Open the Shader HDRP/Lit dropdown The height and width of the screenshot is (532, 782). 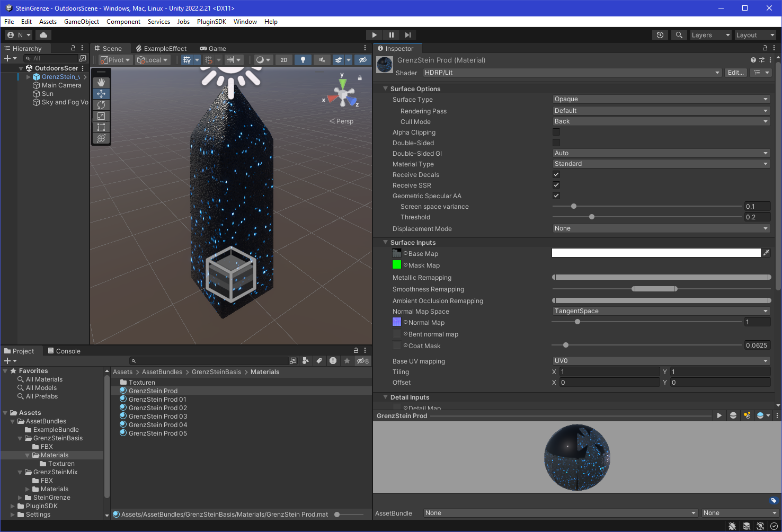click(572, 73)
